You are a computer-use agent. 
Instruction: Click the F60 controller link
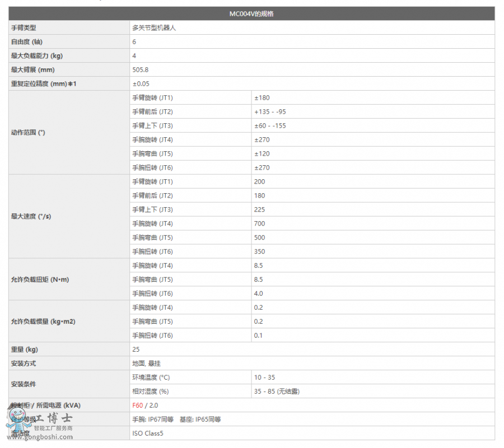click(x=137, y=405)
